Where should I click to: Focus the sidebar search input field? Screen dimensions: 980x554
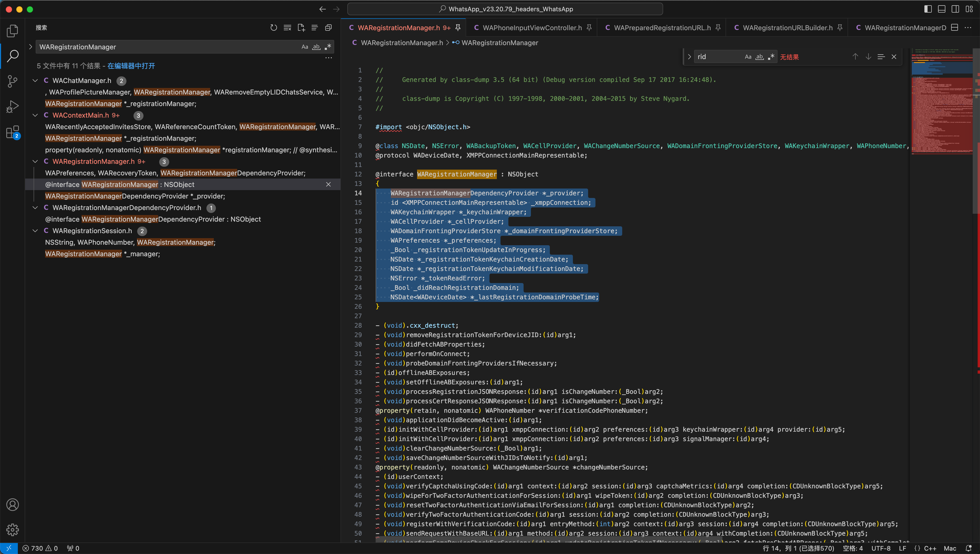click(167, 47)
